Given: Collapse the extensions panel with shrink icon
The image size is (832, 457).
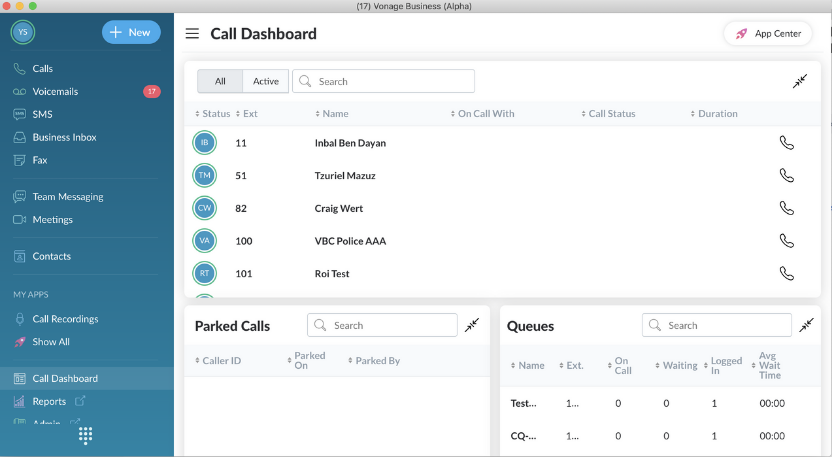Looking at the screenshot, I should pos(800,81).
